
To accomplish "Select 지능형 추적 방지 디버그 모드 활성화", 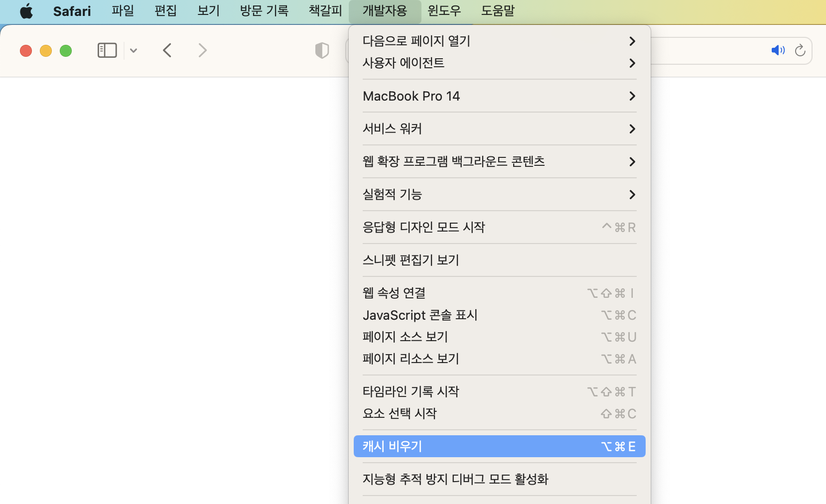I will (x=499, y=479).
